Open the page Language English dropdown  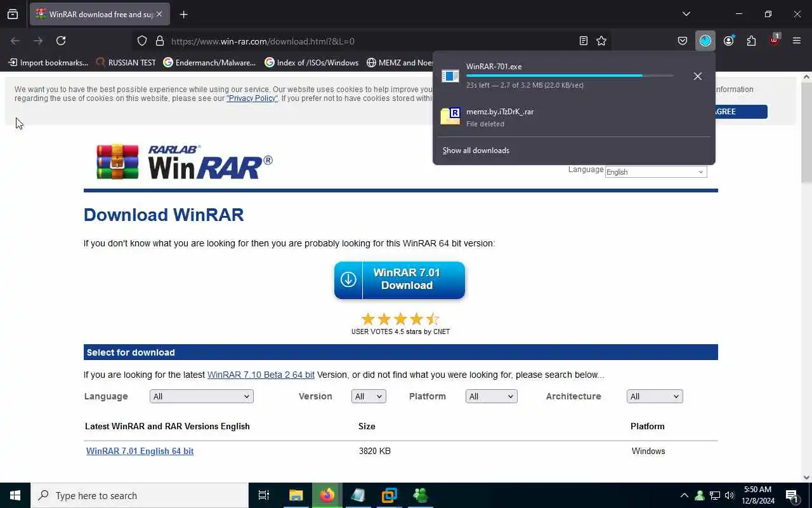point(656,172)
